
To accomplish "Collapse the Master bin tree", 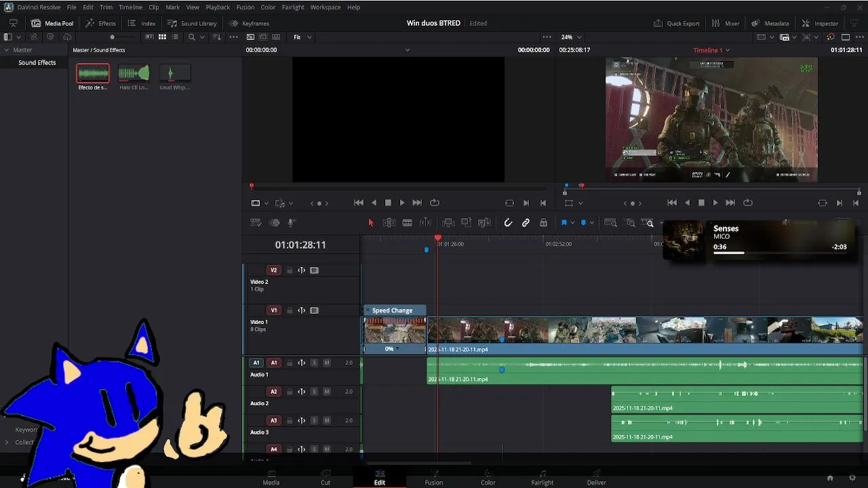I will point(7,50).
